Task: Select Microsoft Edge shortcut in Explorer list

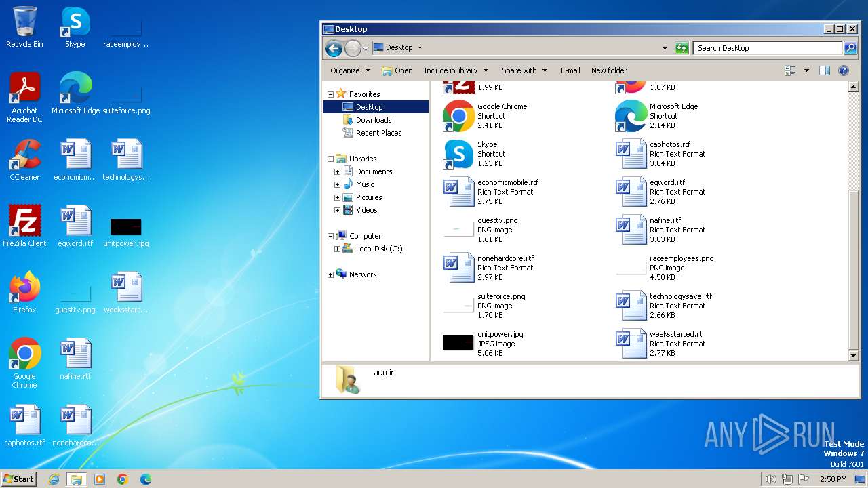Action: click(656, 116)
